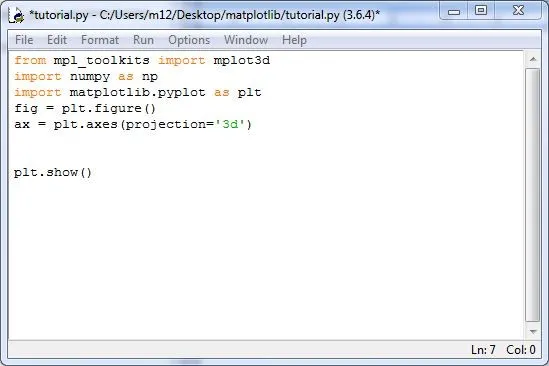Click the 'from' keyword on line one
Viewport: 549px width, 366px height.
tap(30, 60)
